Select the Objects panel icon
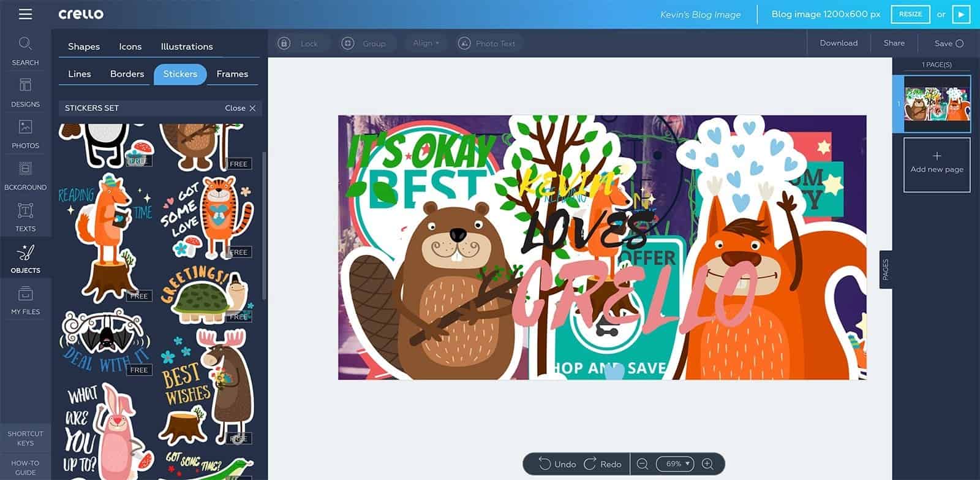980x480 pixels. click(25, 259)
